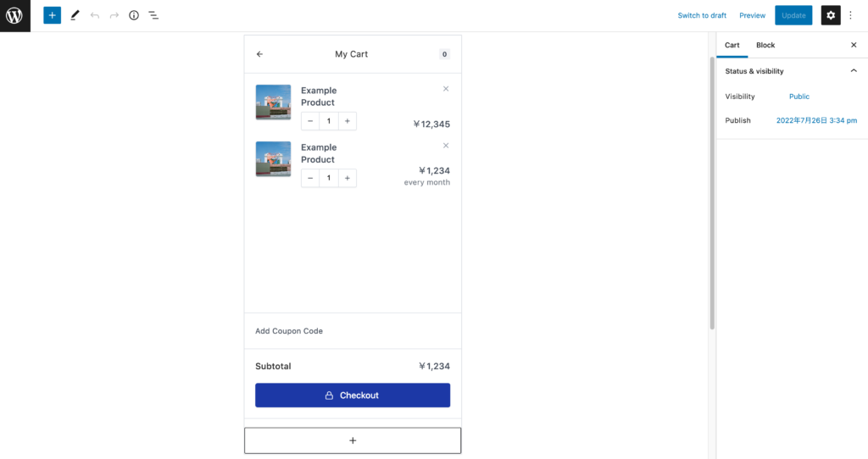Select the Cart tab
Image resolution: width=868 pixels, height=459 pixels.
[x=732, y=46]
